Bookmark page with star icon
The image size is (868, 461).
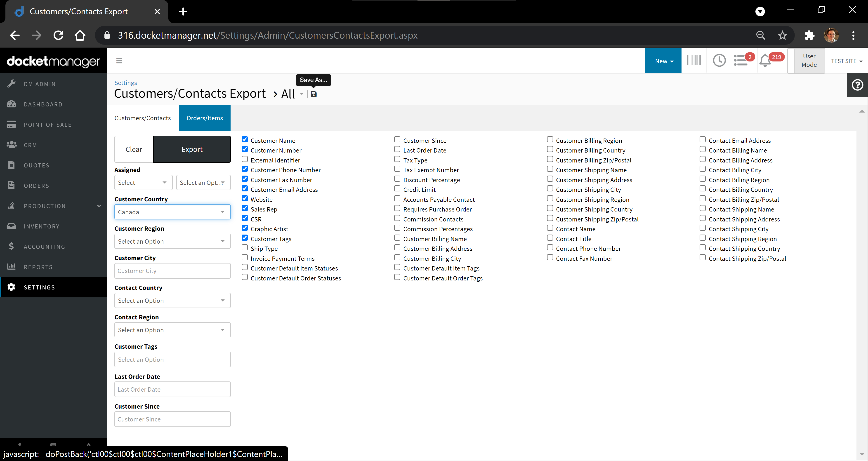pyautogui.click(x=782, y=35)
